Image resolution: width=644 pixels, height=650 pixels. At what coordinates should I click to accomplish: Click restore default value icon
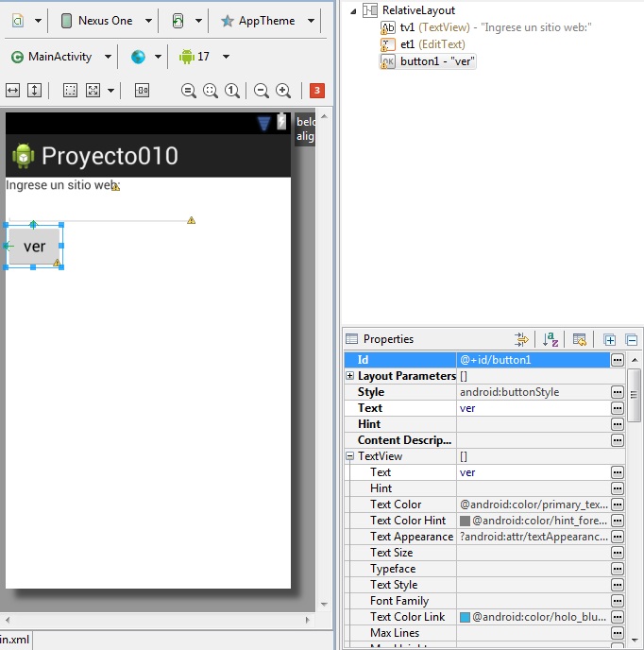click(580, 339)
